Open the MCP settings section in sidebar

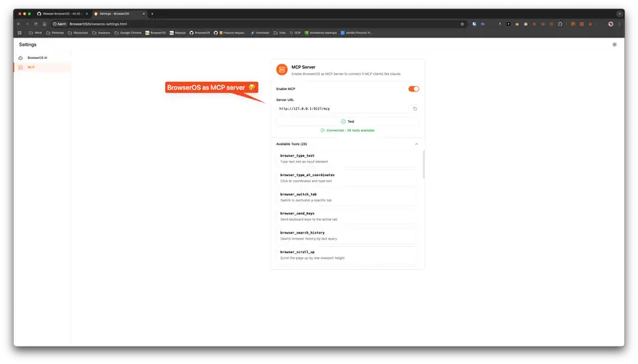(42, 67)
